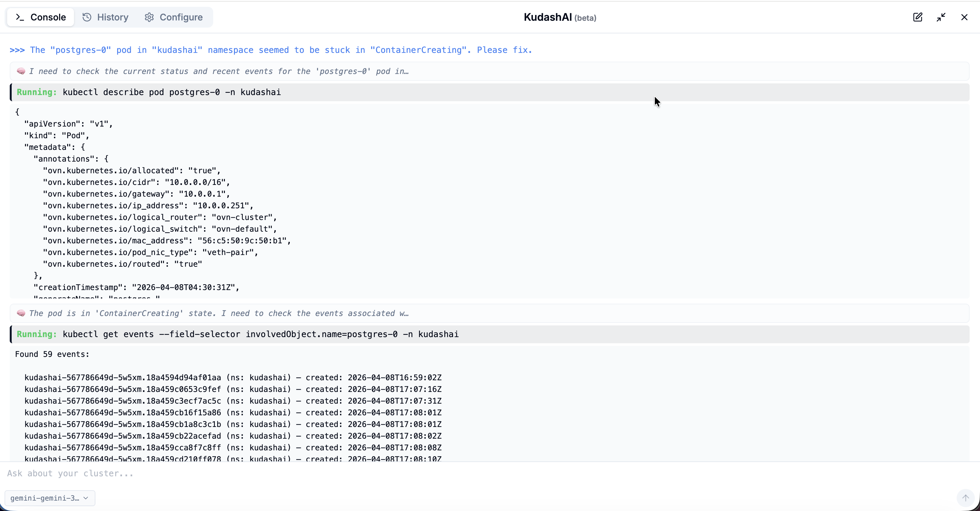Open the History tab
This screenshot has width=980, height=511.
106,17
